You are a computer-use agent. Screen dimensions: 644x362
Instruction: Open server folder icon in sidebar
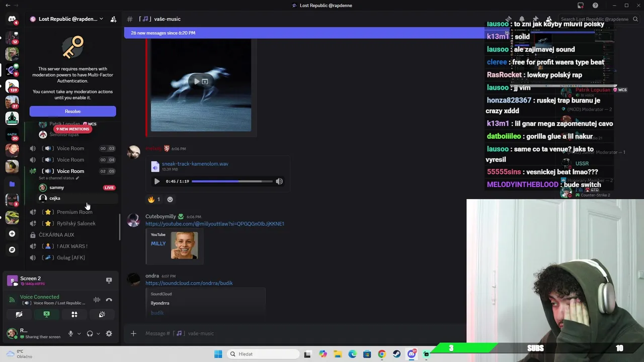(12, 184)
